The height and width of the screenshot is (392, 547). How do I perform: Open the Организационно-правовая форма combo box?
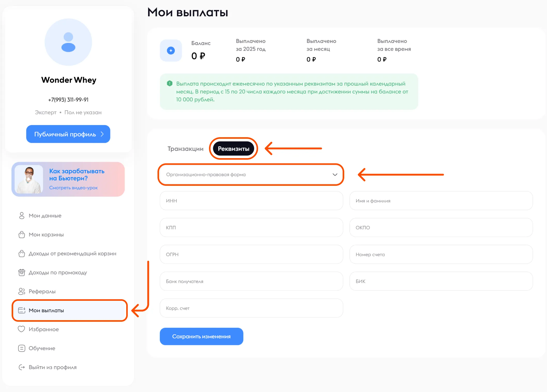point(251,174)
